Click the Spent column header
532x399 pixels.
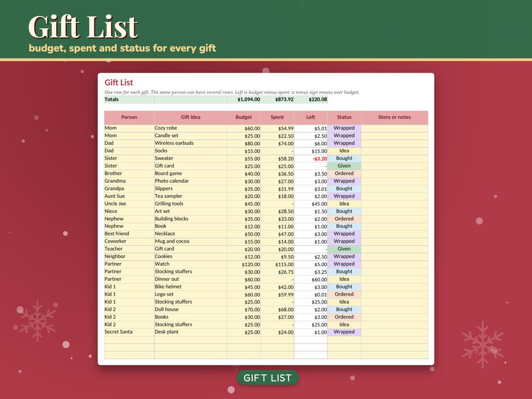(x=277, y=117)
